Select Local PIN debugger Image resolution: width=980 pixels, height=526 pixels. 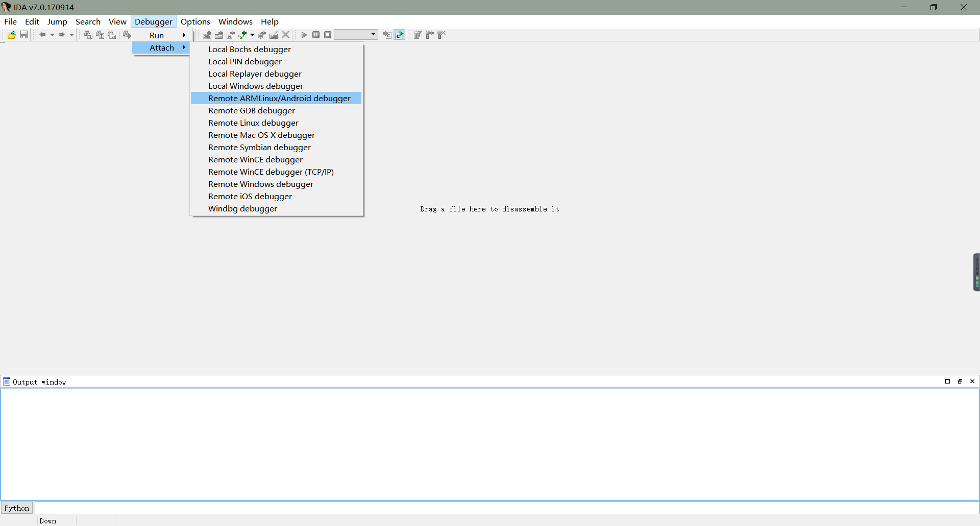click(276, 61)
